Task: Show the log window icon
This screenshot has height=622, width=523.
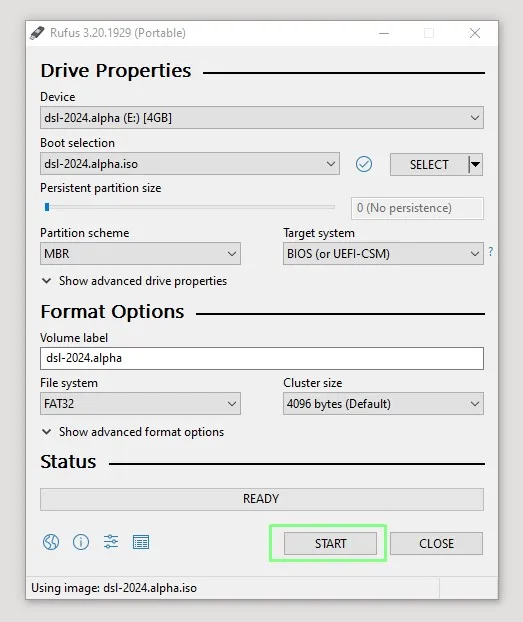Action: tap(141, 542)
